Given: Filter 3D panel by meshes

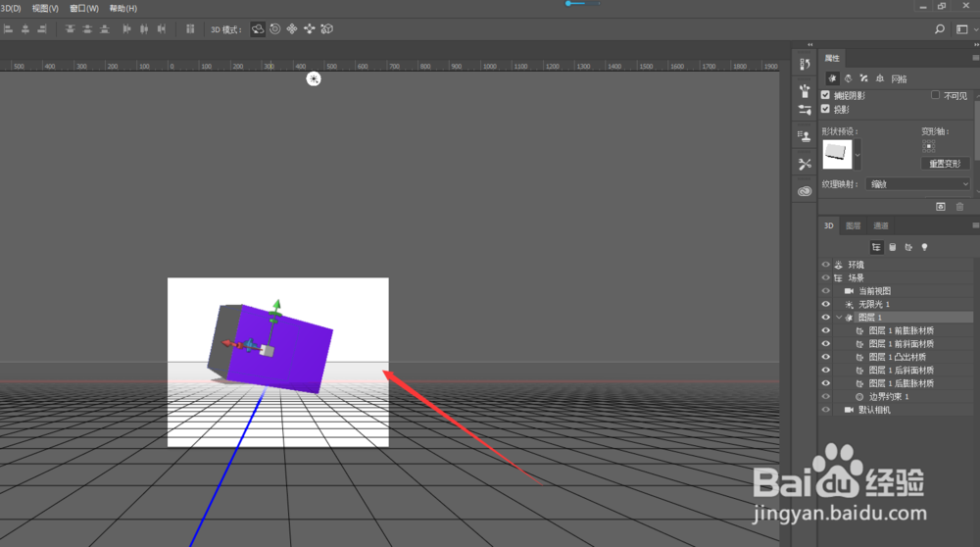Looking at the screenshot, I should [x=893, y=248].
